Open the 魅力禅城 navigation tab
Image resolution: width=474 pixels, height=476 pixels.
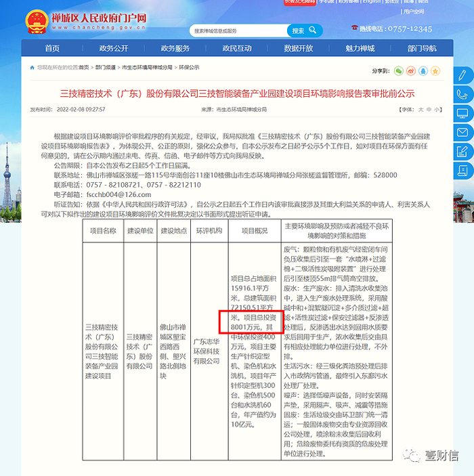tap(360, 48)
